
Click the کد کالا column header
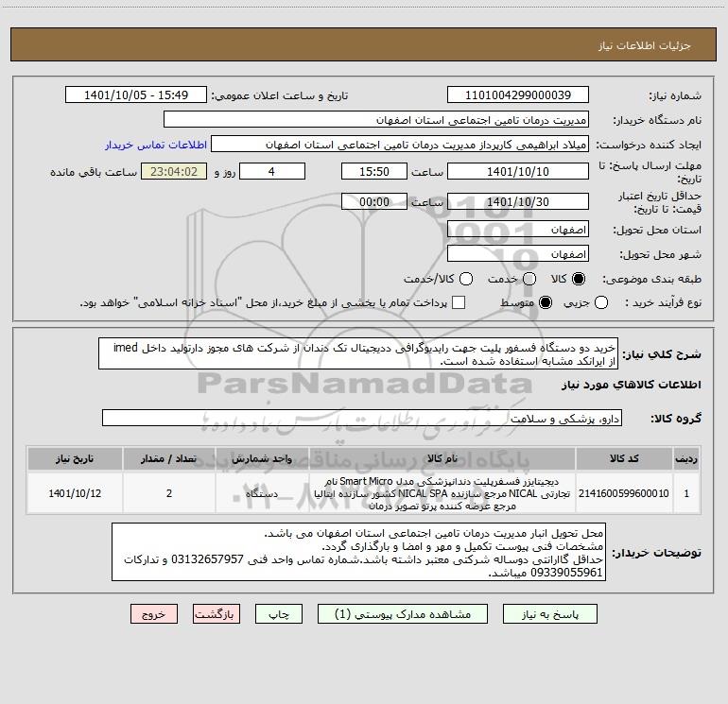624,458
